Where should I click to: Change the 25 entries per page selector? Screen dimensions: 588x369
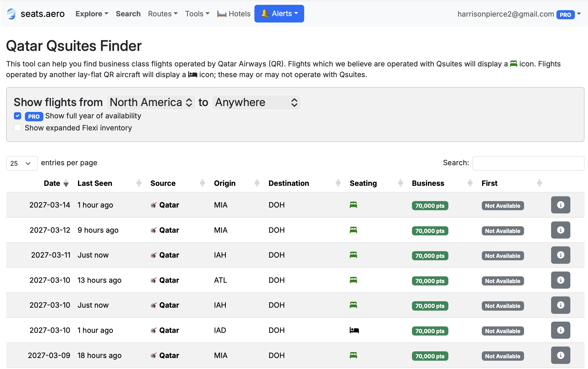(22, 163)
